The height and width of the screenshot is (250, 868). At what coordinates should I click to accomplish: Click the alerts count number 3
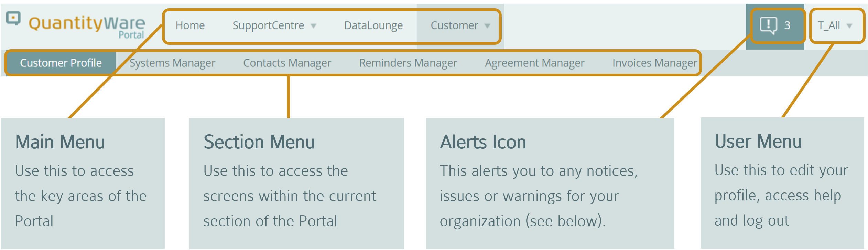click(x=787, y=25)
